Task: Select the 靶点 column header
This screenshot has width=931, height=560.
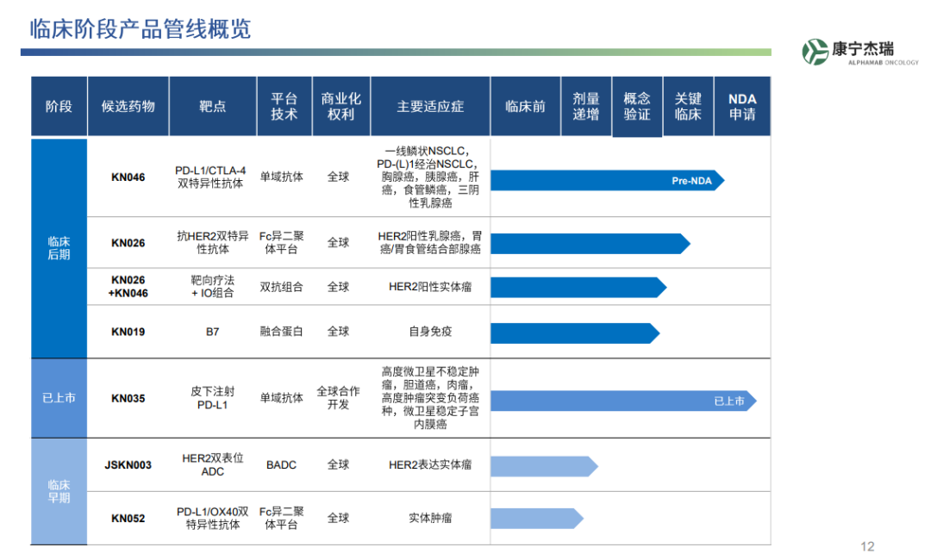Action: (213, 106)
